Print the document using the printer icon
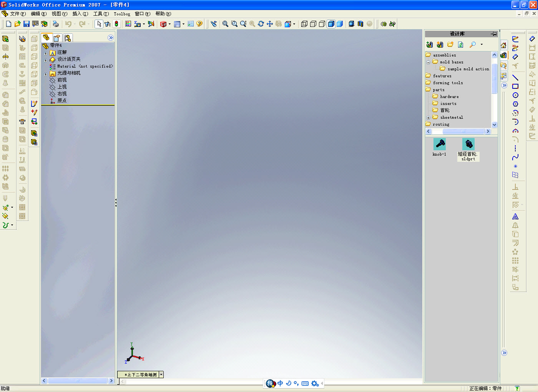 click(x=56, y=24)
